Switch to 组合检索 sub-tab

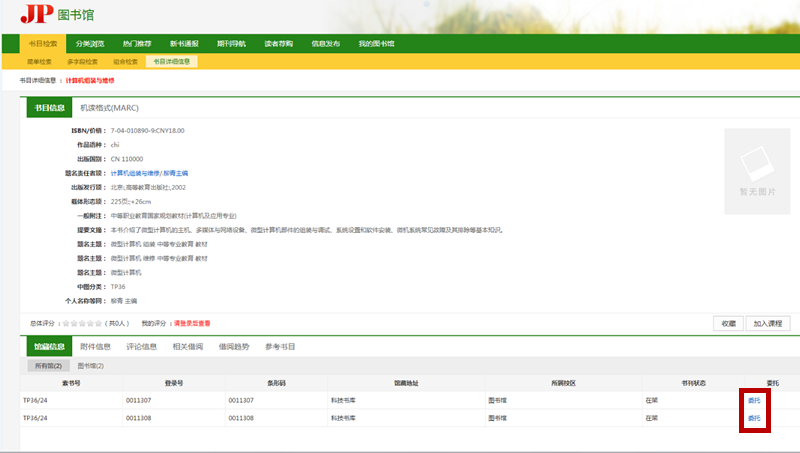(126, 62)
